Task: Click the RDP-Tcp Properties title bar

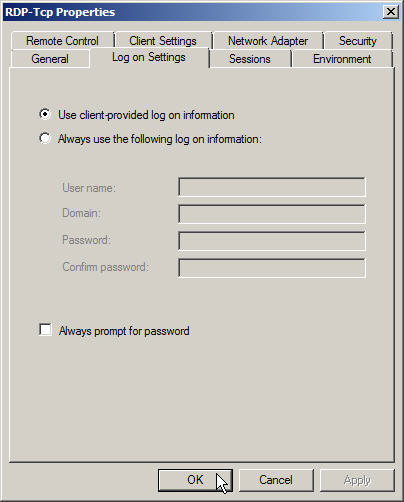Action: click(x=193, y=12)
